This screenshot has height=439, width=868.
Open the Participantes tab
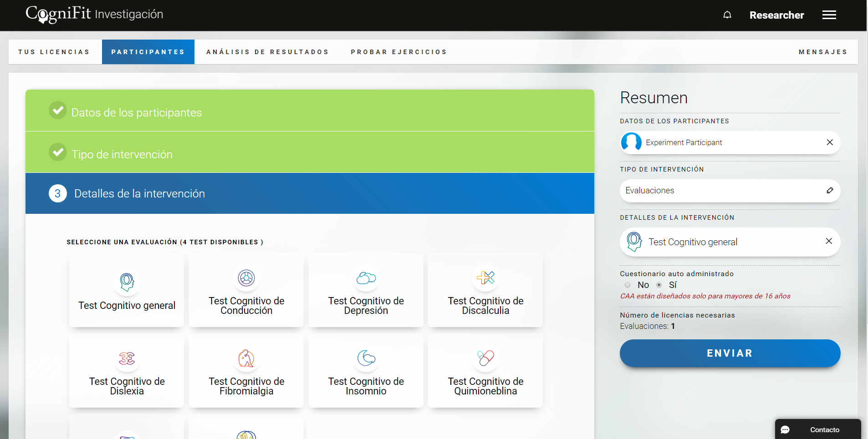(x=148, y=52)
